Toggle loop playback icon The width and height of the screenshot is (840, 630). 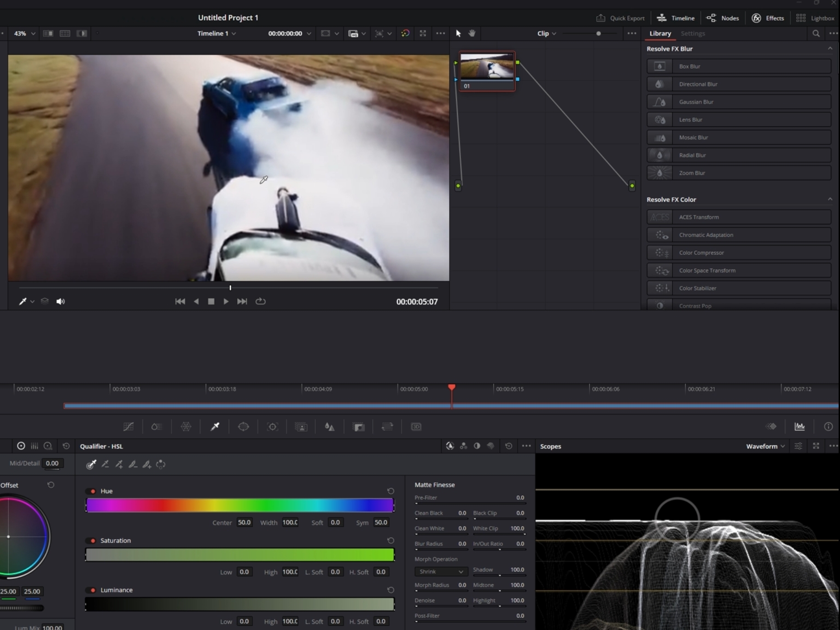(x=261, y=301)
